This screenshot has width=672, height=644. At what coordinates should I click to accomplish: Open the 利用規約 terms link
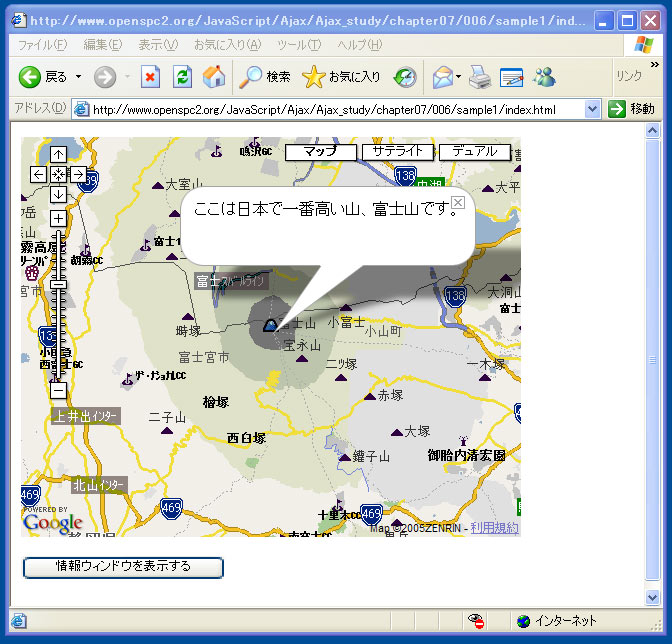495,528
